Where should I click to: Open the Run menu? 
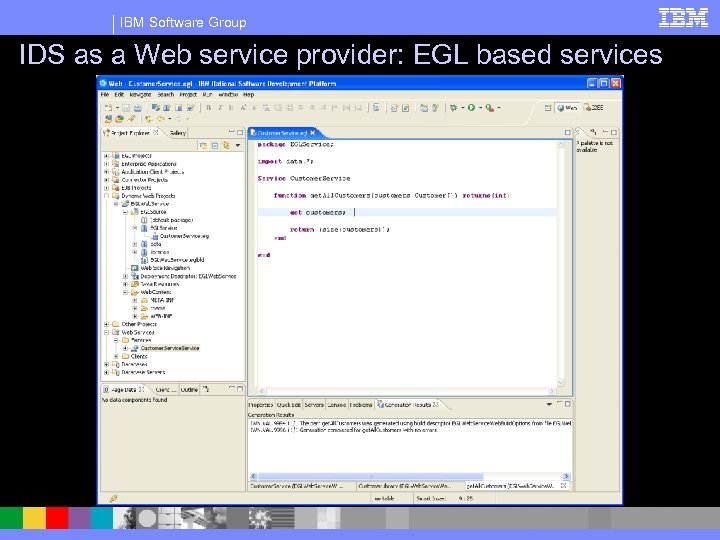point(208,95)
